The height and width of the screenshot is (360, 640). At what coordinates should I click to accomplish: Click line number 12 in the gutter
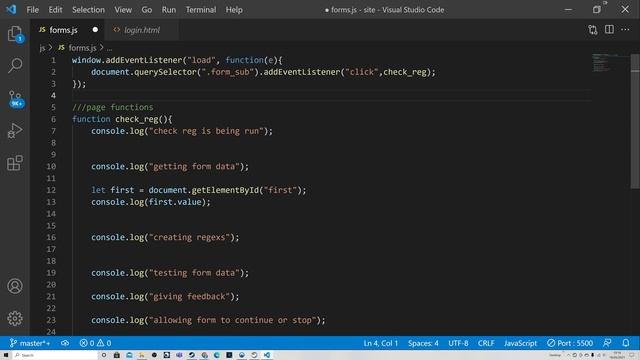click(51, 190)
